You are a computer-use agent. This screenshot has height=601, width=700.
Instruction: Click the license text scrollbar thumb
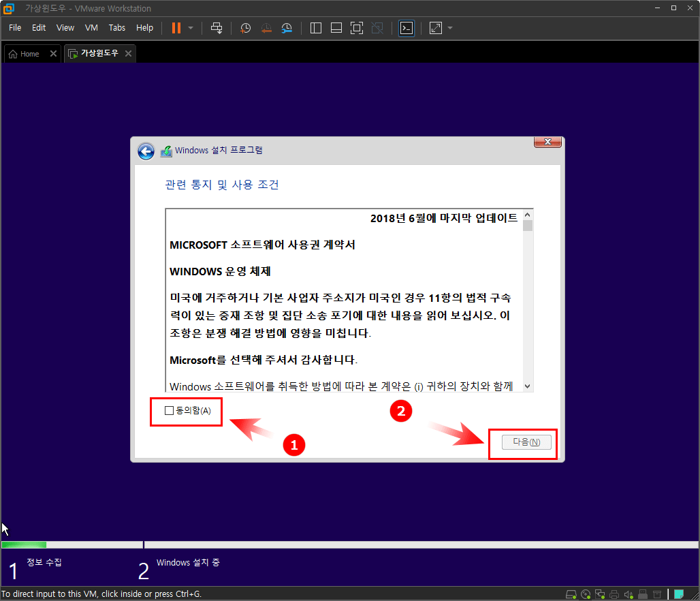coord(528,226)
